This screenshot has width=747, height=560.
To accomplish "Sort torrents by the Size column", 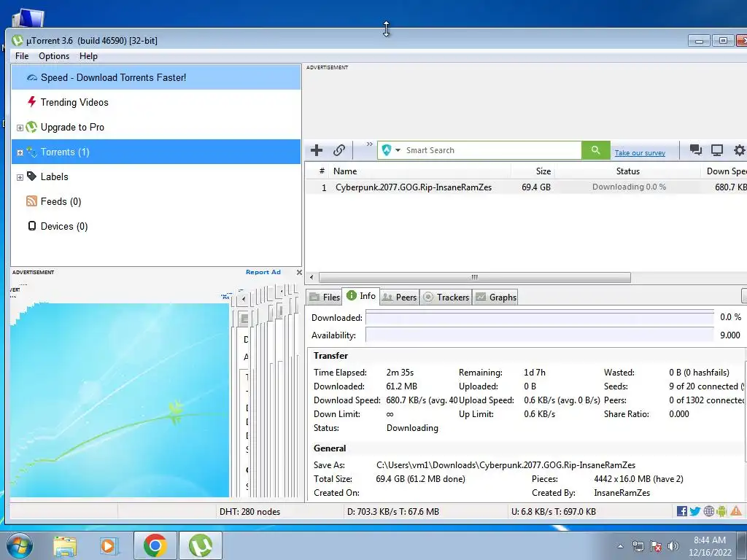I will pos(533,171).
